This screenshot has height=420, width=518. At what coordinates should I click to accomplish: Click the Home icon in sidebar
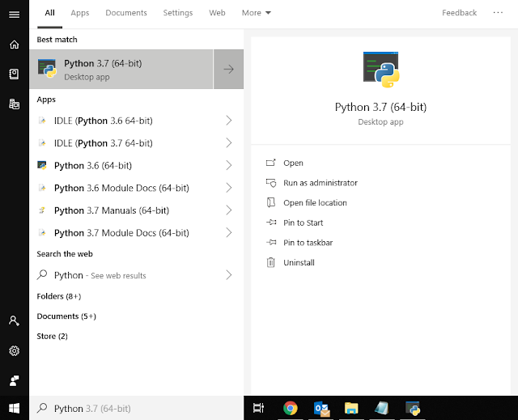pyautogui.click(x=14, y=45)
